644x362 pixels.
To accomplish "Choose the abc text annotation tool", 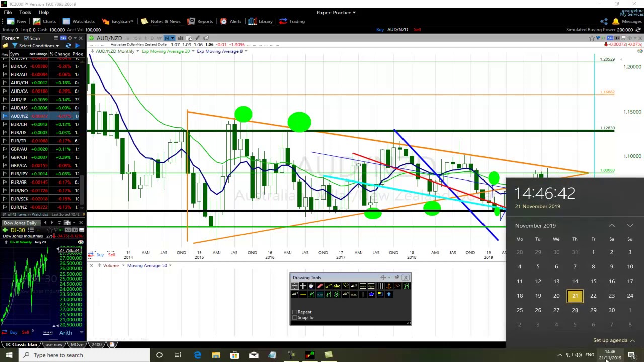I will 337,286.
